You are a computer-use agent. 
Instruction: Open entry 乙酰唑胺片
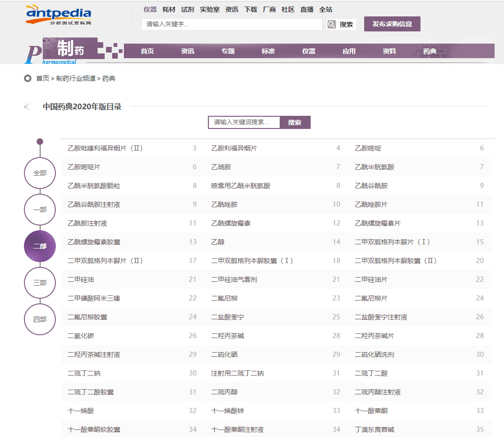pos(371,204)
